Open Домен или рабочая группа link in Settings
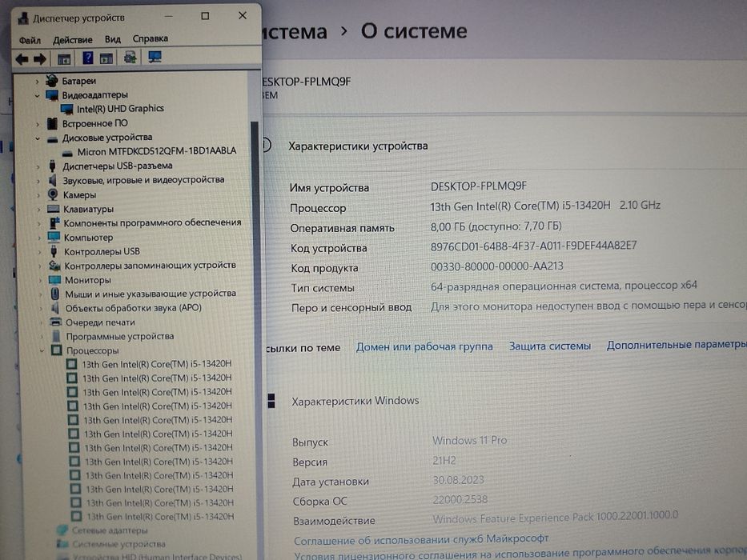 (x=424, y=346)
